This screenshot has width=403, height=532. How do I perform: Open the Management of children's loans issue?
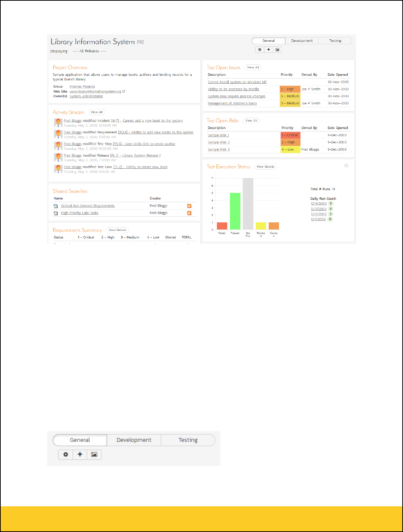[x=232, y=104]
